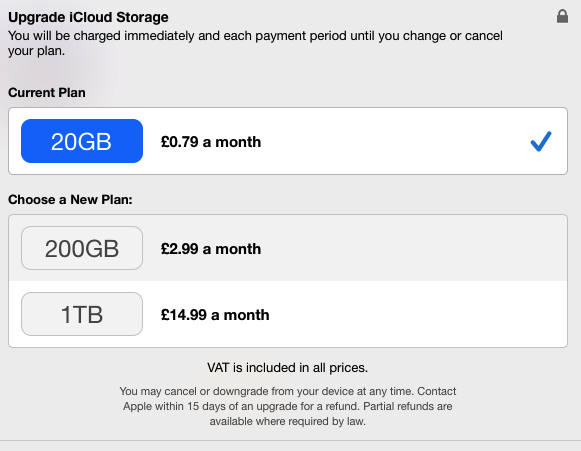Click the padlock secure icon

pyautogui.click(x=562, y=16)
